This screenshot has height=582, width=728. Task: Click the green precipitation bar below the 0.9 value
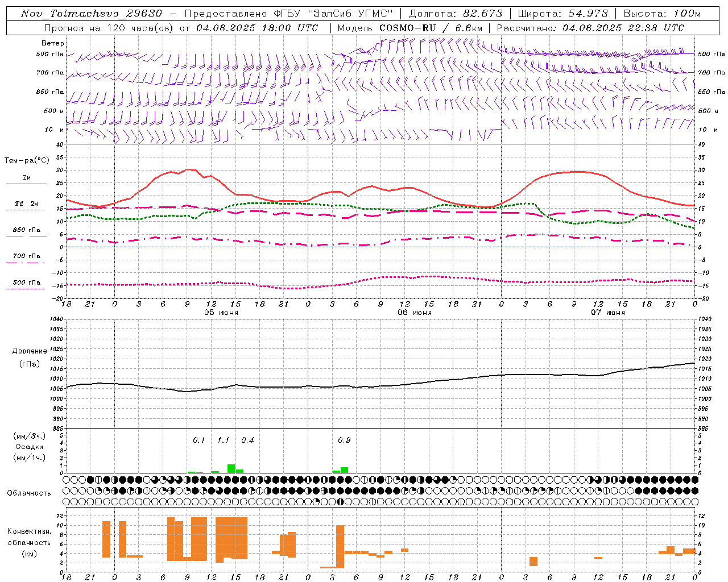pos(344,470)
